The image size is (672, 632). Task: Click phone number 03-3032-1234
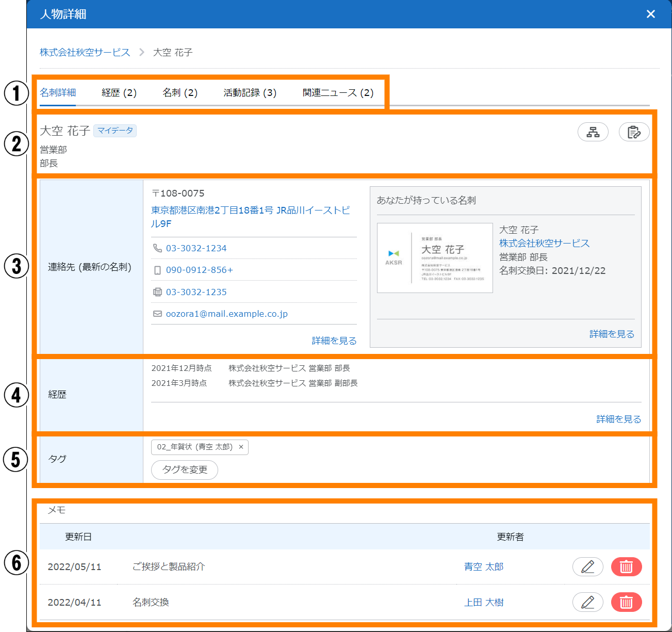[196, 248]
